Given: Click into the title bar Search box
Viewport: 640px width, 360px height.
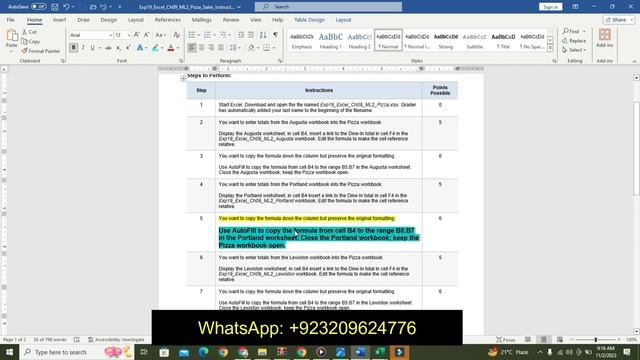Looking at the screenshot, I should coord(328,7).
